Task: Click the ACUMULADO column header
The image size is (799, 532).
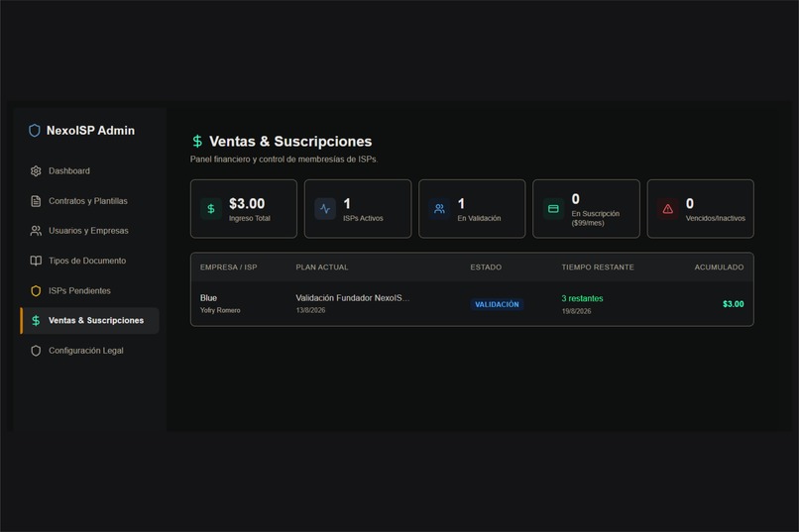Action: (x=719, y=267)
